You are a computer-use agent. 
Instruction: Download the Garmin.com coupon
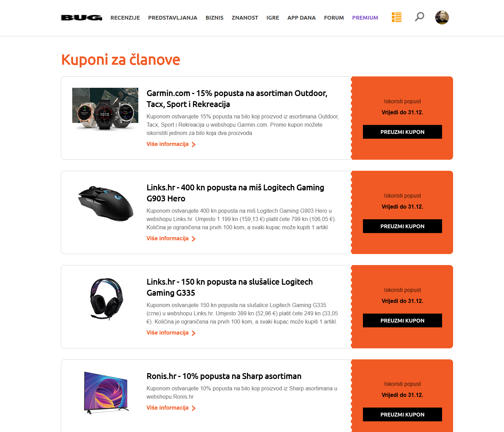(x=403, y=132)
